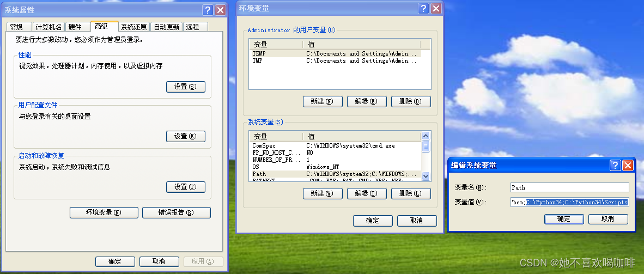Image resolution: width=644 pixels, height=274 pixels.
Task: Delete system variable with 删除(L)
Action: click(411, 193)
